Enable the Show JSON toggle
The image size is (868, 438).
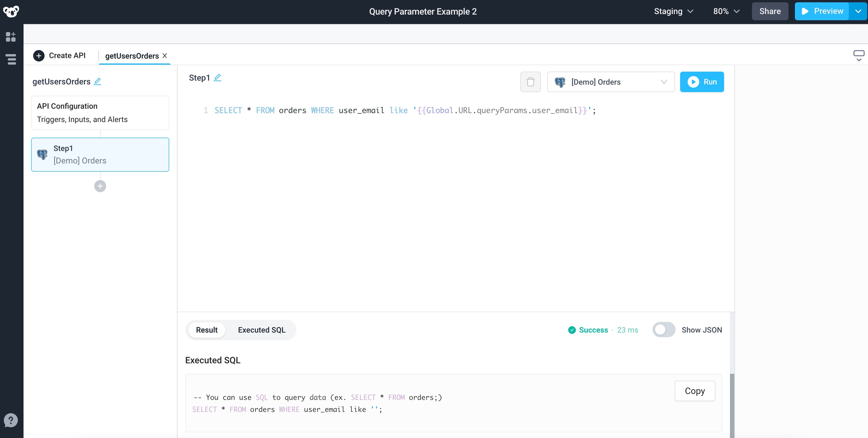pos(664,330)
